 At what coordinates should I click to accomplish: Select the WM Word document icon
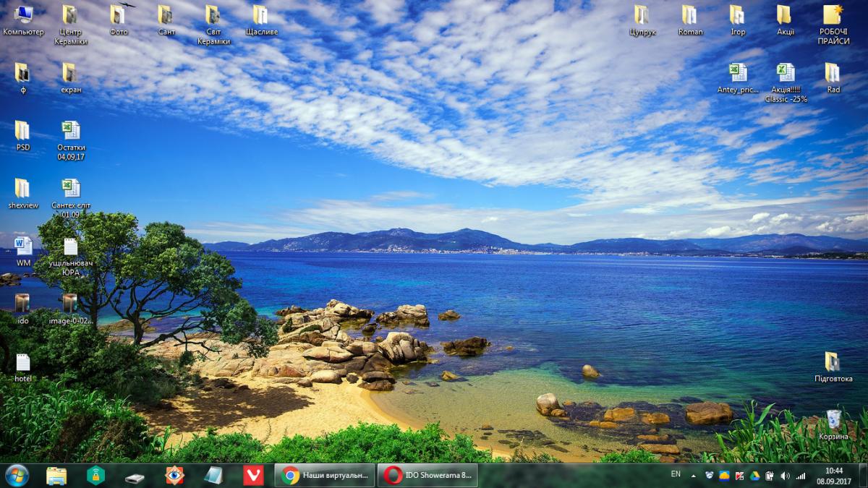23,252
